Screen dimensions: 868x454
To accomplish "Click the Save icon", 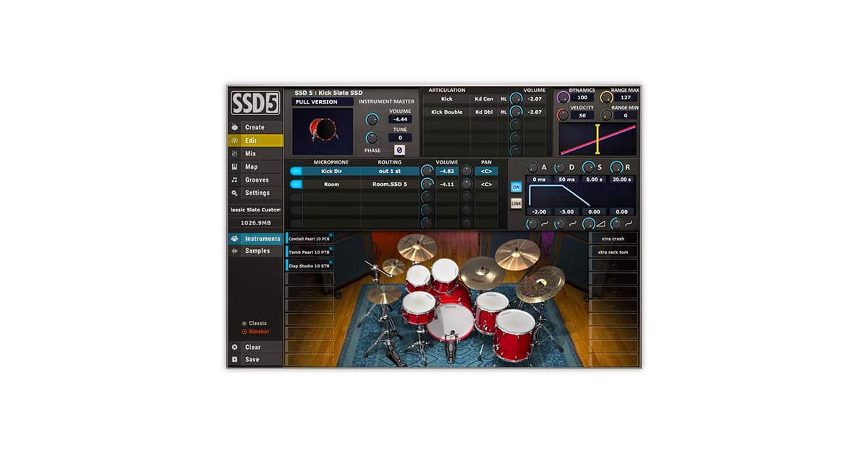I will (234, 359).
